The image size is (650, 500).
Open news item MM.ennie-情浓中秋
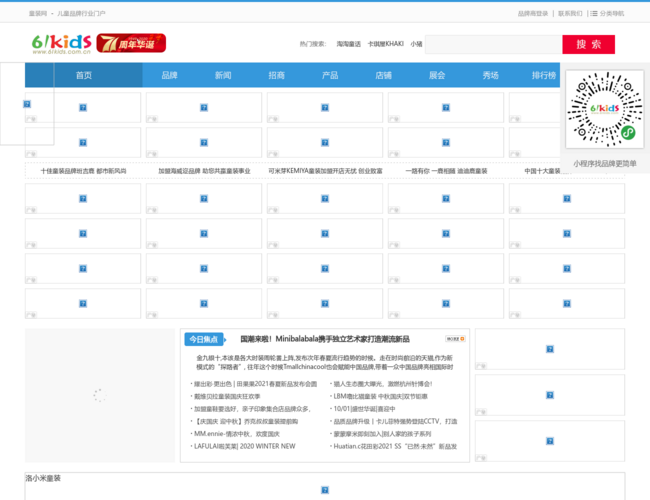click(x=237, y=434)
